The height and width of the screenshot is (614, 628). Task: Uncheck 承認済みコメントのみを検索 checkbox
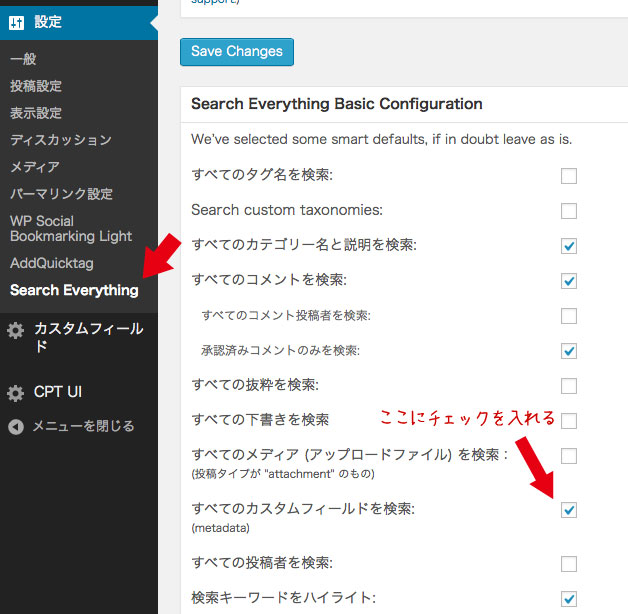click(569, 351)
